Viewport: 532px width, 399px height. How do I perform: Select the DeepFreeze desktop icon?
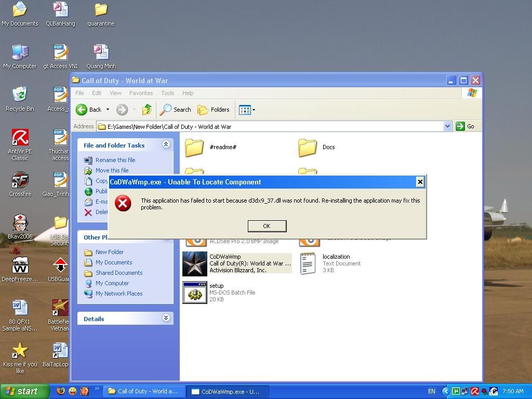pos(20,270)
